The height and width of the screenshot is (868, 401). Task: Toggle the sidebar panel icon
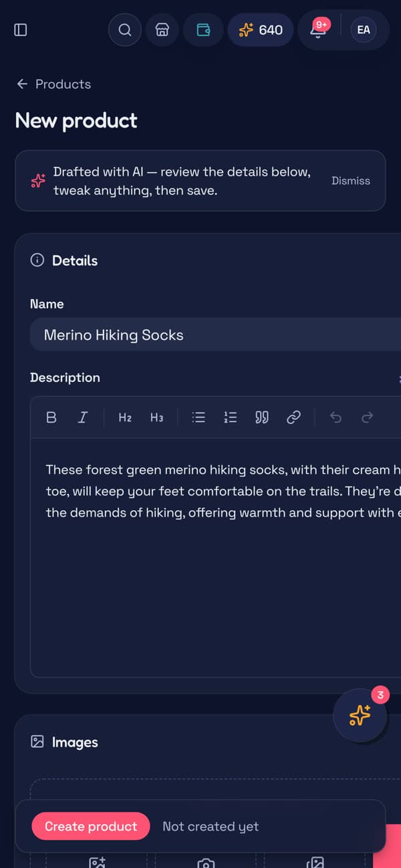21,30
